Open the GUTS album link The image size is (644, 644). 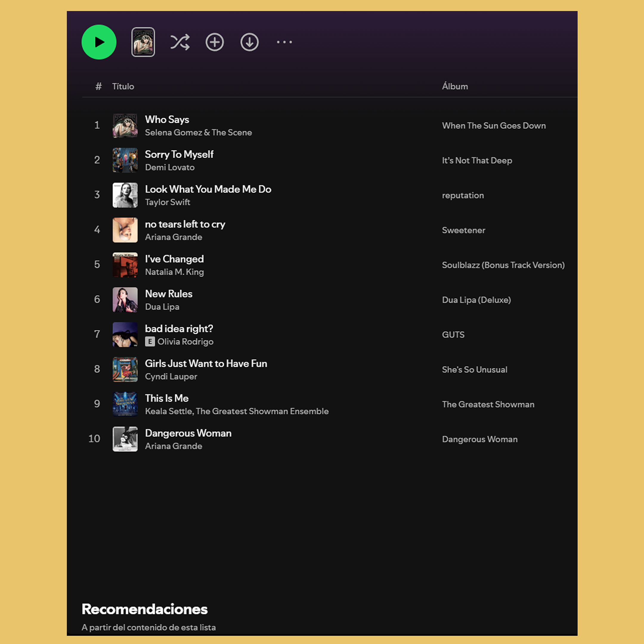point(453,335)
